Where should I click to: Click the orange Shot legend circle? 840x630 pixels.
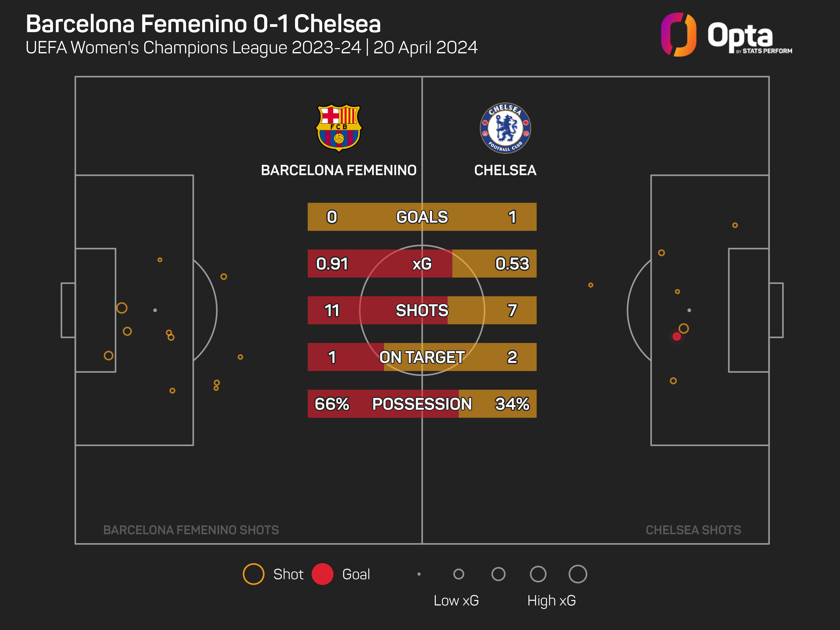pyautogui.click(x=253, y=574)
